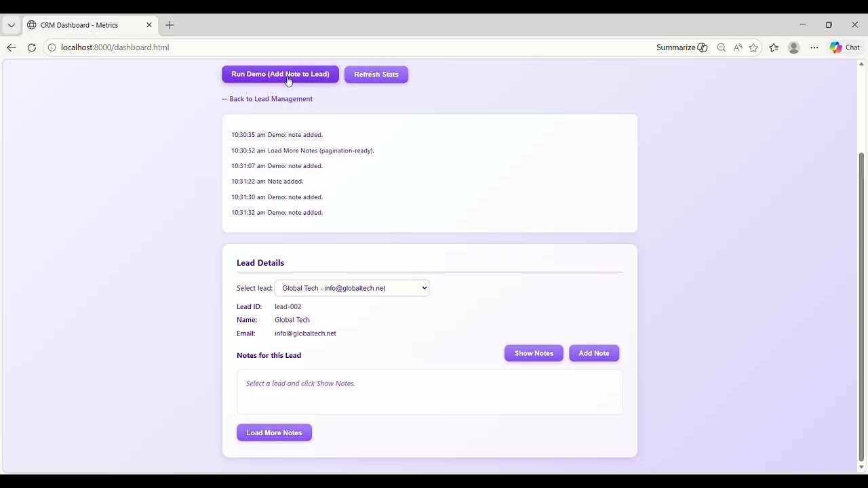The image size is (868, 488).
Task: Select the CRM Dashboard - Metrics tab
Action: (x=90, y=25)
